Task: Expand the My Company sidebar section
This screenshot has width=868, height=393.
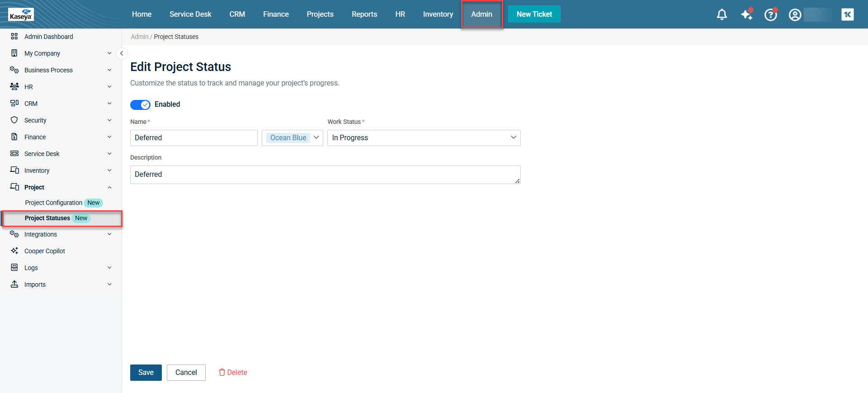Action: point(42,53)
